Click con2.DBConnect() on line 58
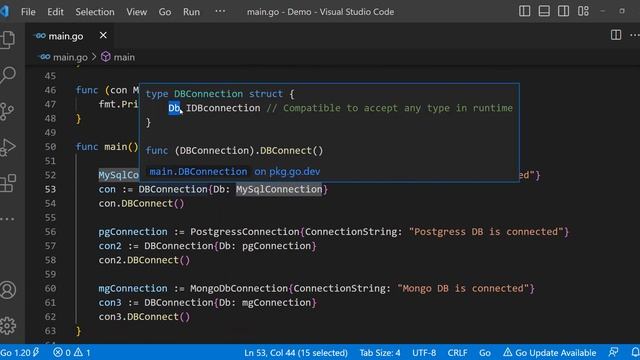The height and width of the screenshot is (360, 640). click(144, 260)
